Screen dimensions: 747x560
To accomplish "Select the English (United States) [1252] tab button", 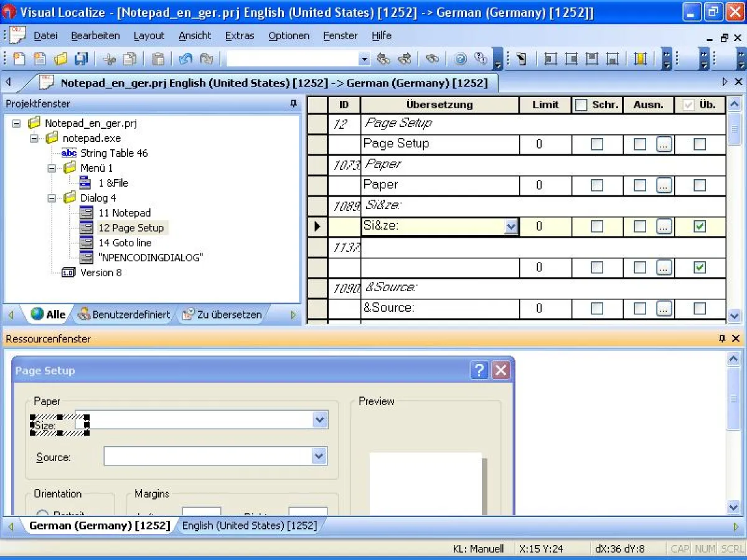I will click(x=250, y=525).
